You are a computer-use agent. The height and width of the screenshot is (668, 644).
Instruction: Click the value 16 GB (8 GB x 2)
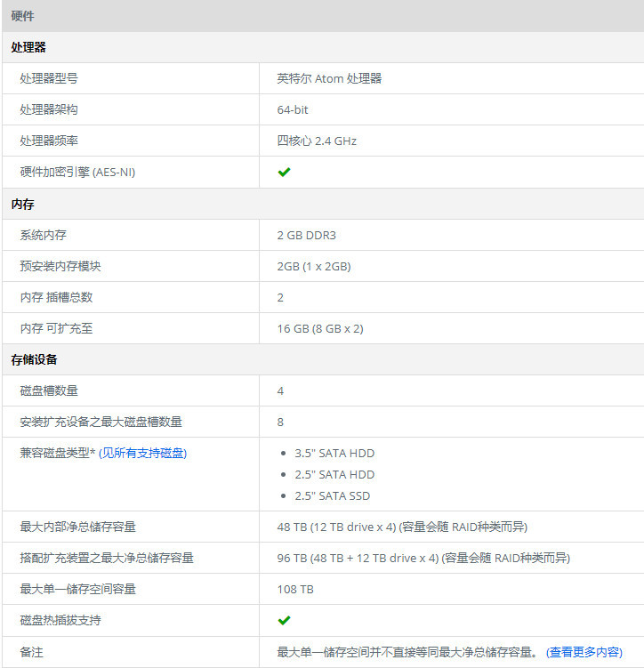320,328
